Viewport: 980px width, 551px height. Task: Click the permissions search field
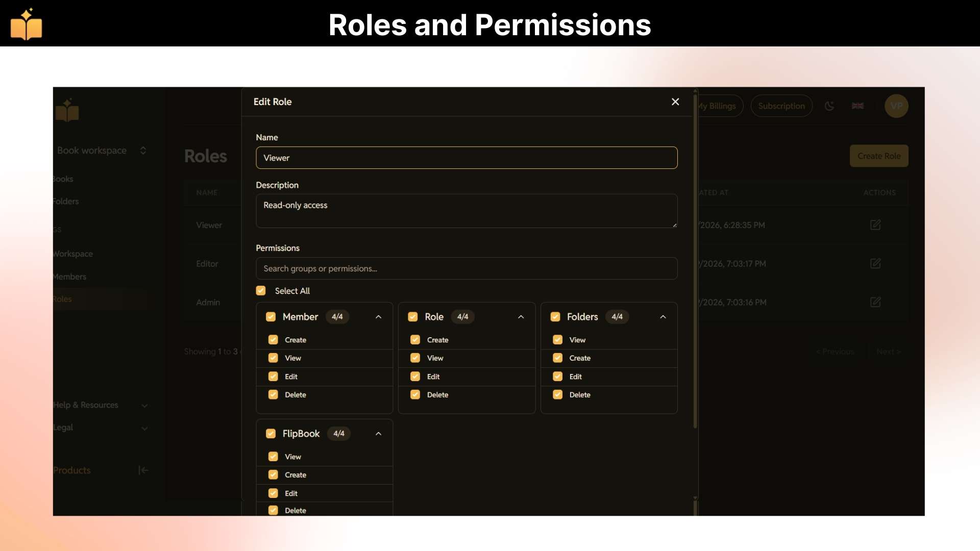(x=467, y=268)
